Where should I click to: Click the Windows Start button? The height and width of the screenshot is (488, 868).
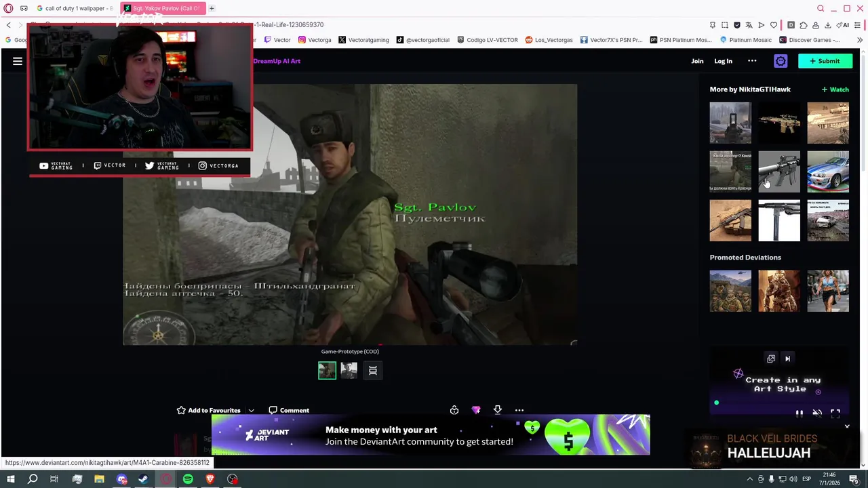10,479
